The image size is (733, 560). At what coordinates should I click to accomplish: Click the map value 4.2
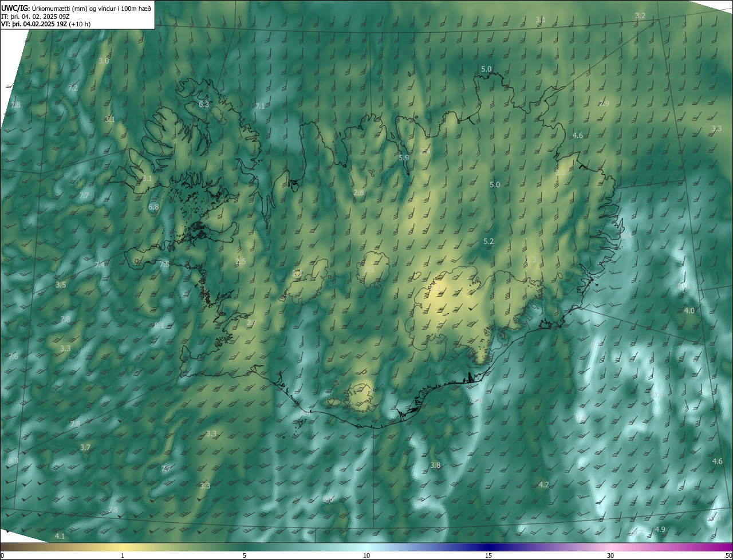[544, 484]
